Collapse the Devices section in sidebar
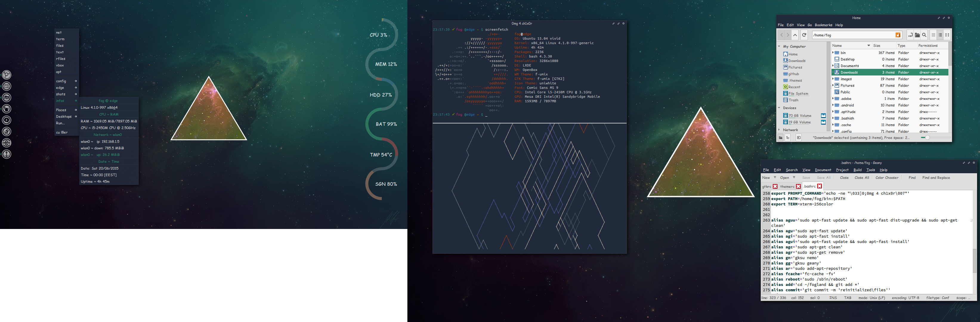The height and width of the screenshot is (322, 980). pyautogui.click(x=779, y=108)
